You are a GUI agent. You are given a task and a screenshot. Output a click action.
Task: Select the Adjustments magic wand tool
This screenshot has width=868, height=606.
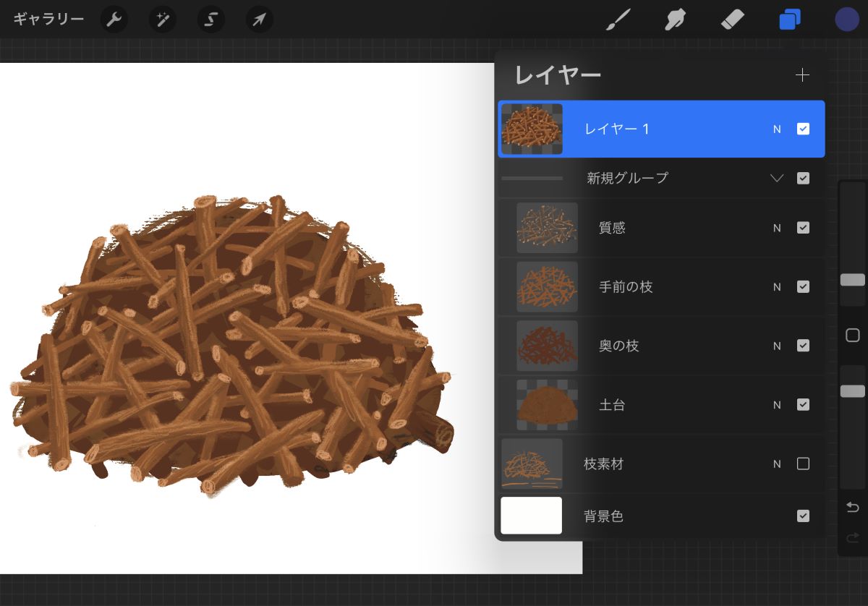pos(162,19)
